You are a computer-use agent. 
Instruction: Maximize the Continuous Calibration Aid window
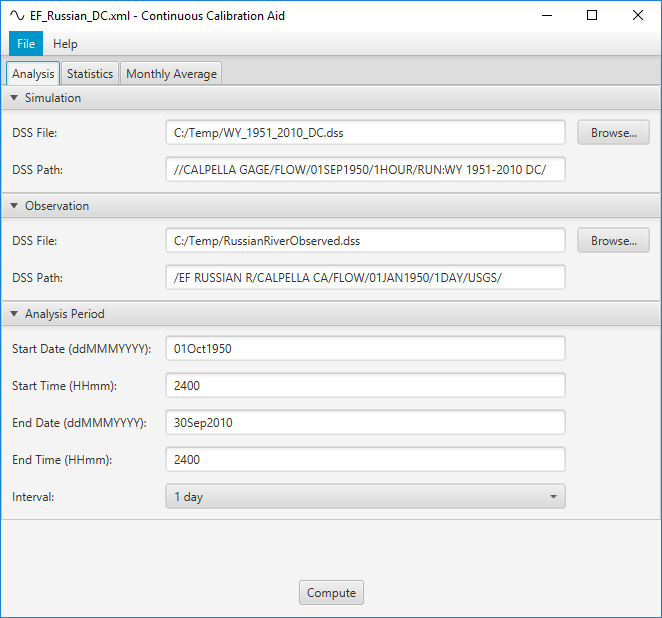tap(592, 16)
